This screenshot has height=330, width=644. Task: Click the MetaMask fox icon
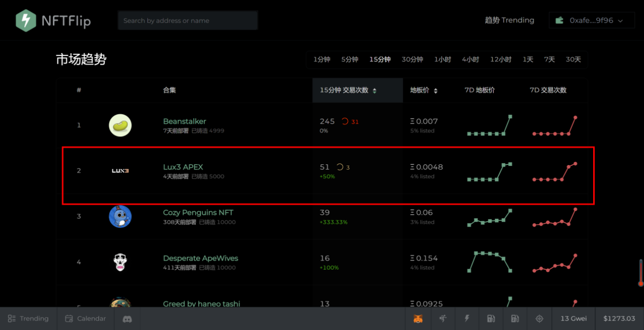pos(418,318)
